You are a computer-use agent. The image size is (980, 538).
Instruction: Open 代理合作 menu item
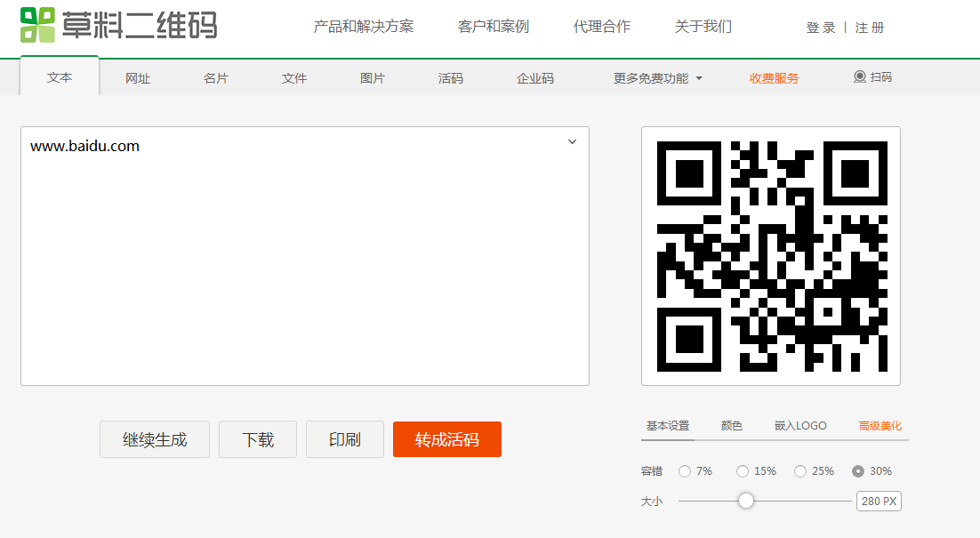coord(602,27)
